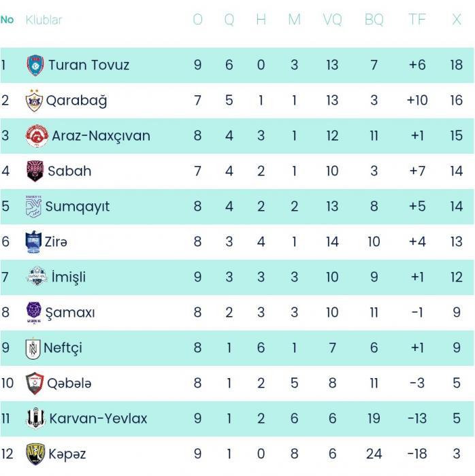This screenshot has width=475, height=476.
Task: Click the İmişli club logo
Action: point(37,277)
